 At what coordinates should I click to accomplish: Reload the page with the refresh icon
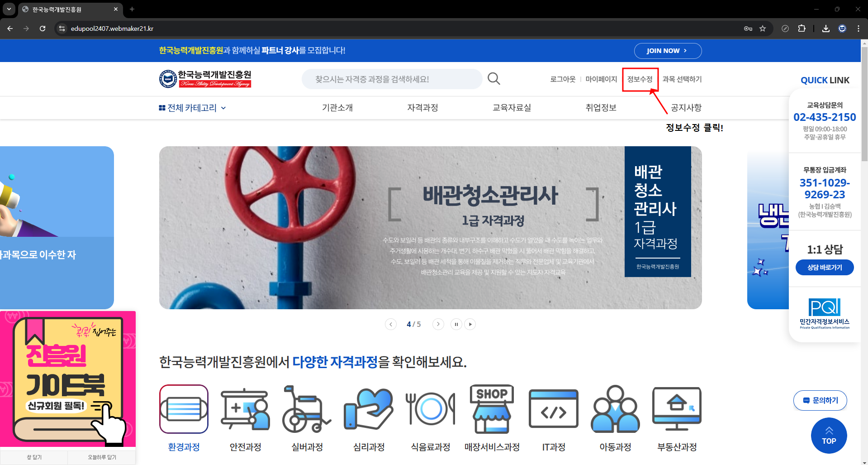coord(43,29)
